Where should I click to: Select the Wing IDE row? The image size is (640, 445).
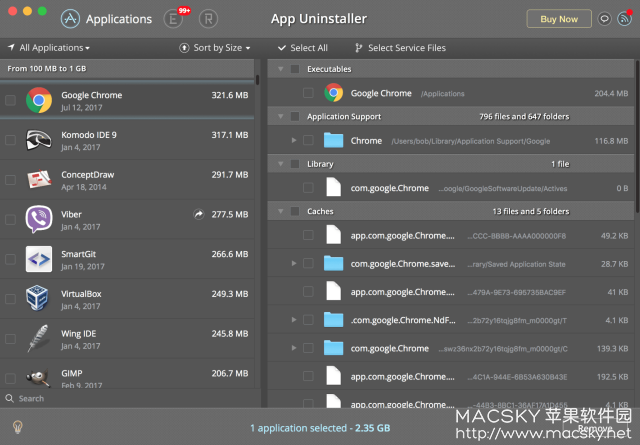127,339
